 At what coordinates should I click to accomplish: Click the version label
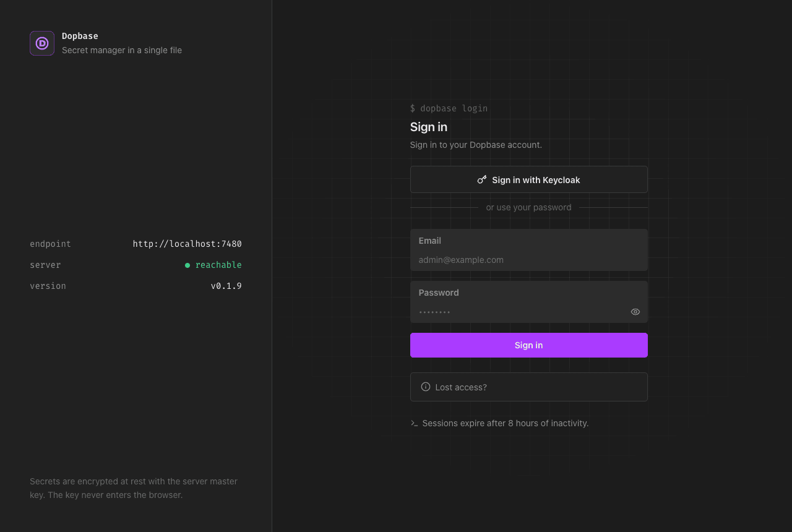(x=48, y=286)
